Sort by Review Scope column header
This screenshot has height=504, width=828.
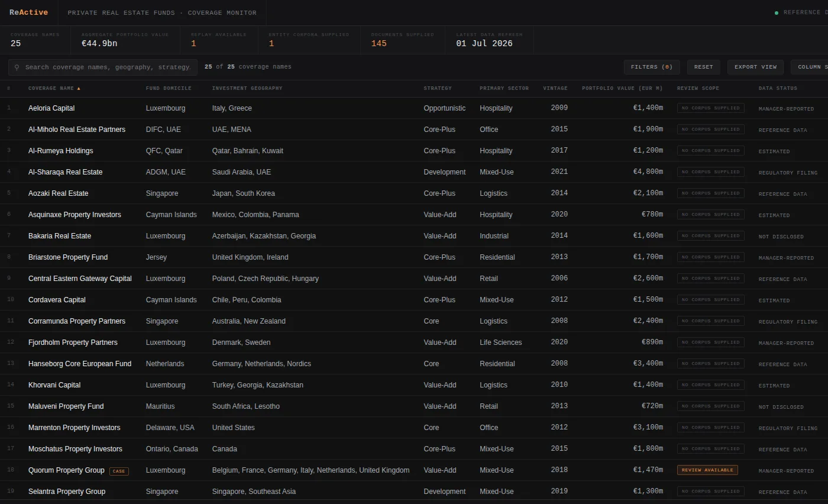click(698, 88)
